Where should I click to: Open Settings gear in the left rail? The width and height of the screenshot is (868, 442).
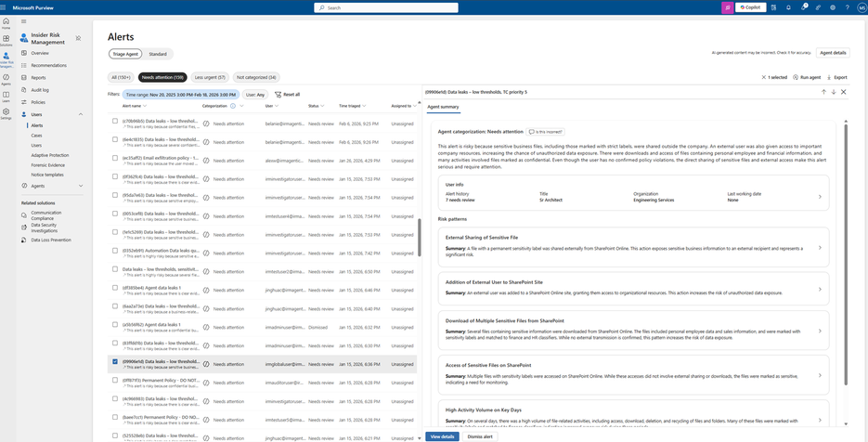point(6,113)
